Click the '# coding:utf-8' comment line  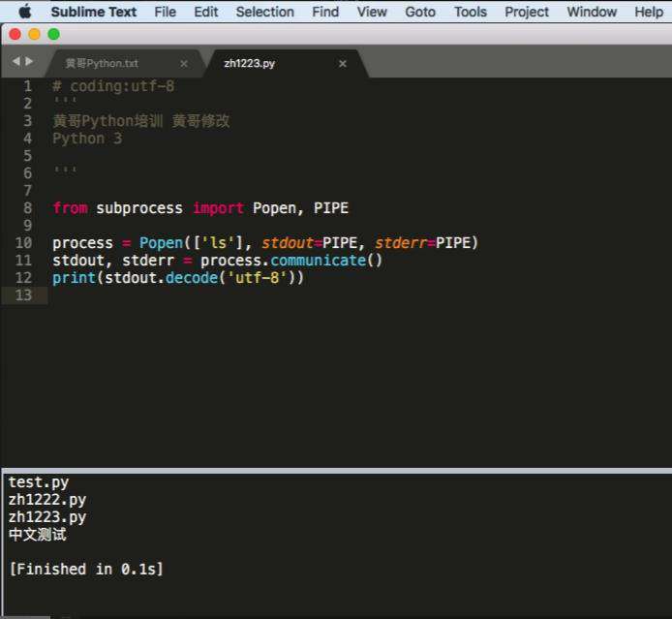tap(113, 86)
